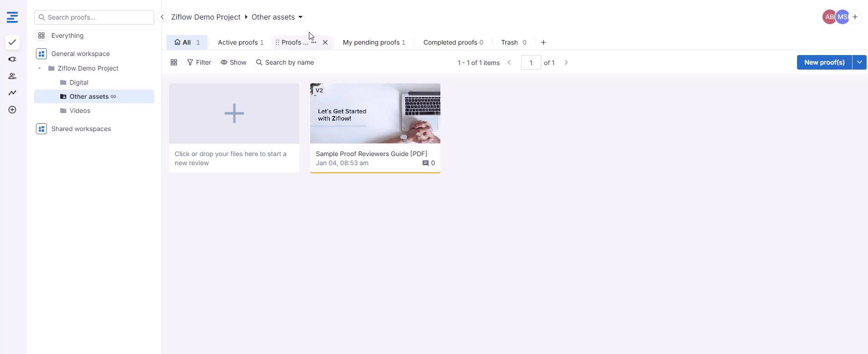Expand the New proof(s) dropdown arrow

pyautogui.click(x=859, y=62)
